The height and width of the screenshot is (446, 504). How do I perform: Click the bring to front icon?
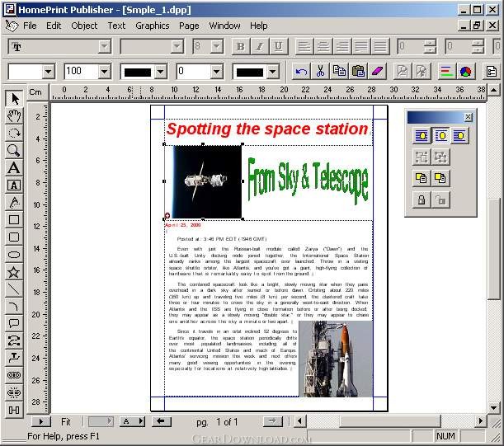point(422,178)
